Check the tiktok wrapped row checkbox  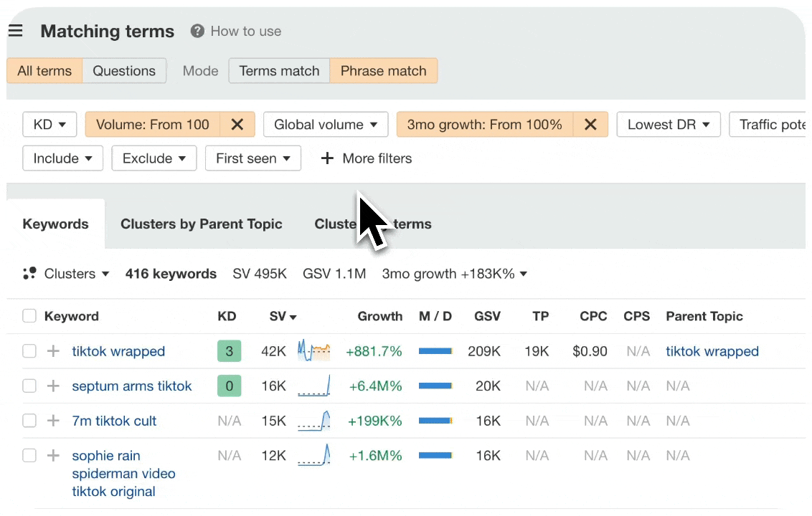(29, 351)
